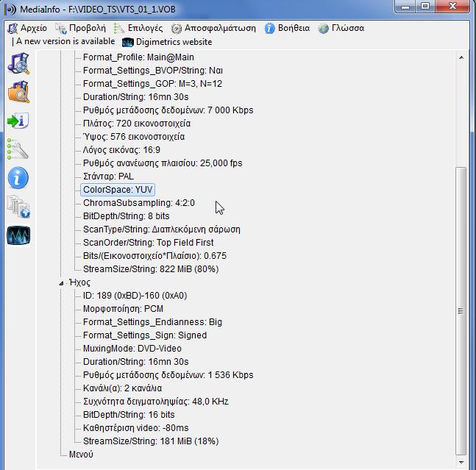The image size is (476, 470).
Task: Open the preferences wrench sidebar icon
Action: tap(18, 149)
